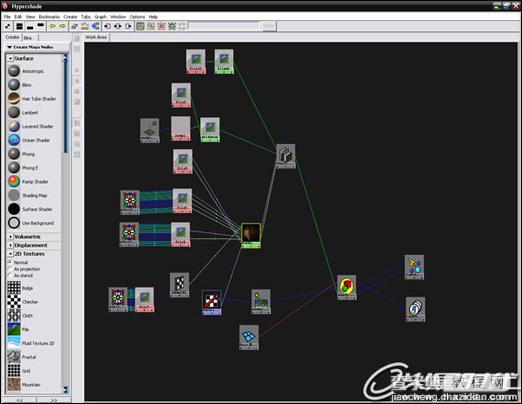522x404 pixels.
Task: Expand the Displacement section
Action: pyautogui.click(x=10, y=245)
